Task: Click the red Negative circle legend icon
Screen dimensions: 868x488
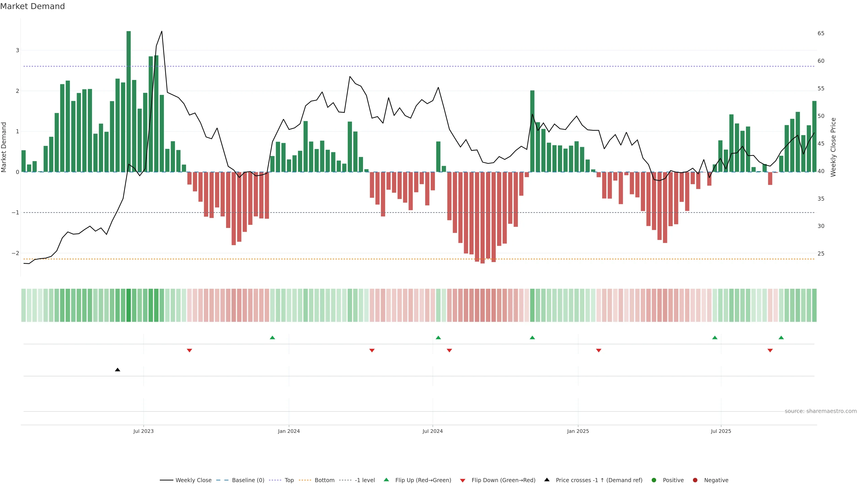Action: click(695, 480)
